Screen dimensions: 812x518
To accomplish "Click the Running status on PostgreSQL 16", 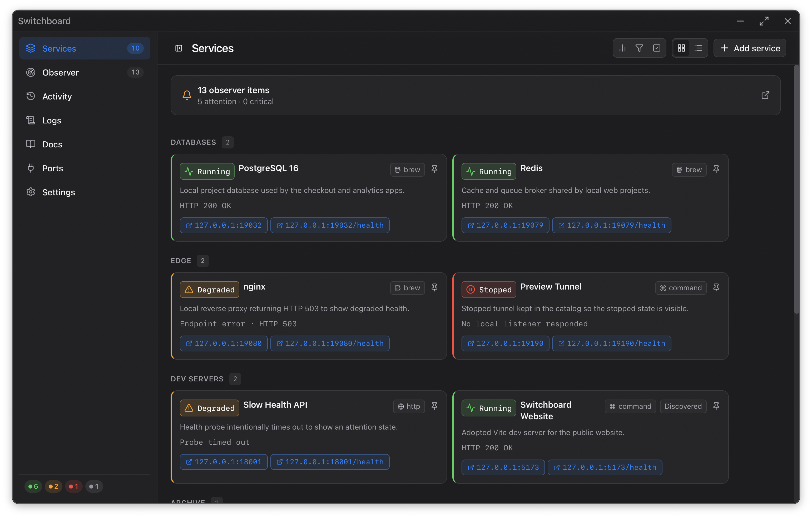I will tap(207, 172).
